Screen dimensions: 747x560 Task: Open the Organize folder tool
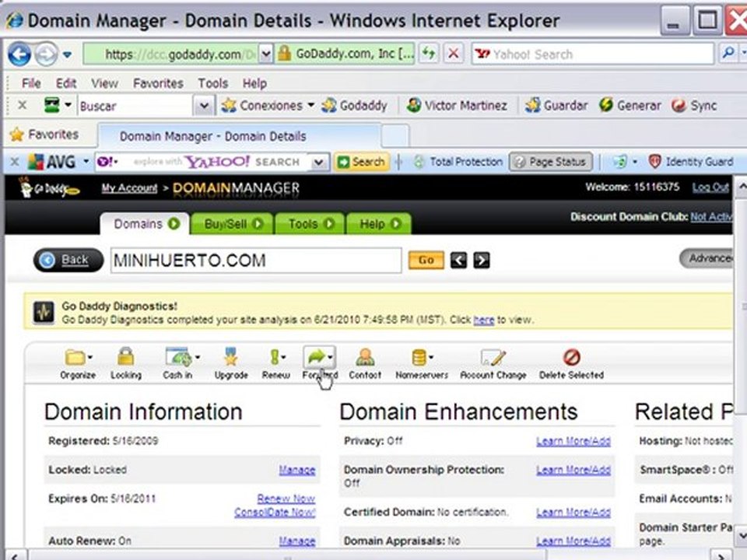(78, 364)
